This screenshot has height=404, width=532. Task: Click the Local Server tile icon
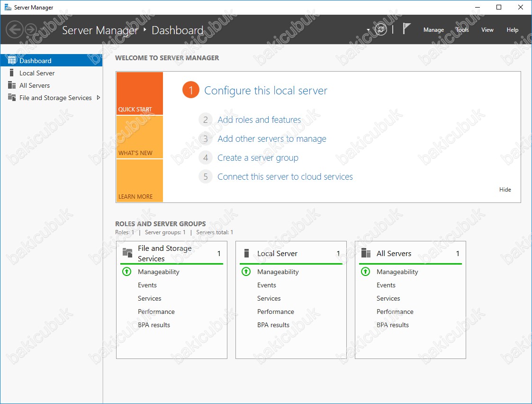coord(246,253)
